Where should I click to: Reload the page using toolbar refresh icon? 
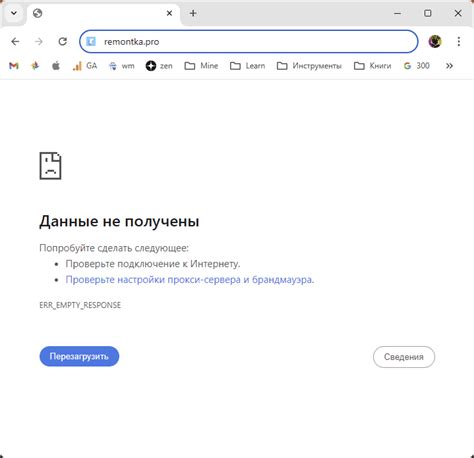click(x=63, y=42)
